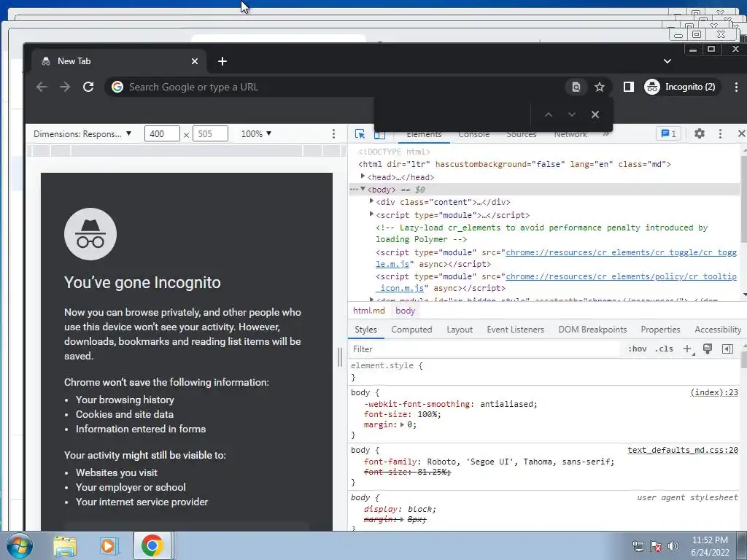Toggle the computed styles sidebar icon
Image resolution: width=747 pixels, height=560 pixels.
tap(727, 349)
